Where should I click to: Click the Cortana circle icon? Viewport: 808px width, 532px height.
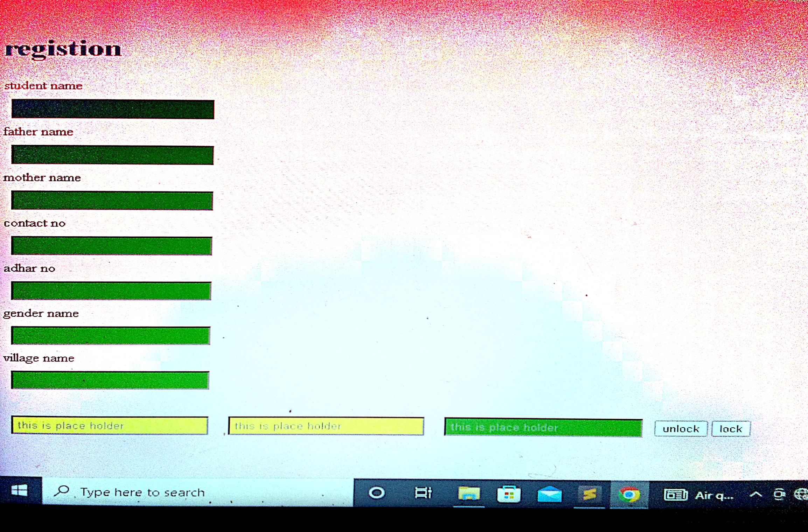[377, 493]
